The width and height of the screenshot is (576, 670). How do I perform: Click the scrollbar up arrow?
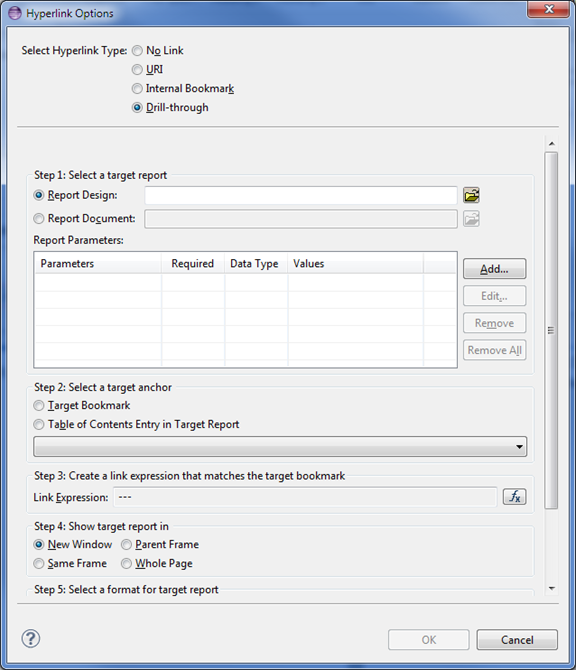552,144
